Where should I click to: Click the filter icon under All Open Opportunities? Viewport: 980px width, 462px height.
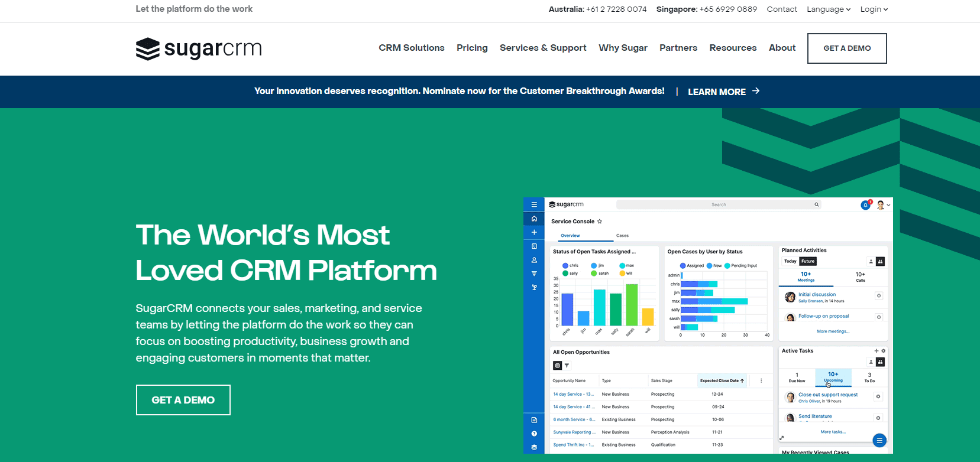(567, 366)
